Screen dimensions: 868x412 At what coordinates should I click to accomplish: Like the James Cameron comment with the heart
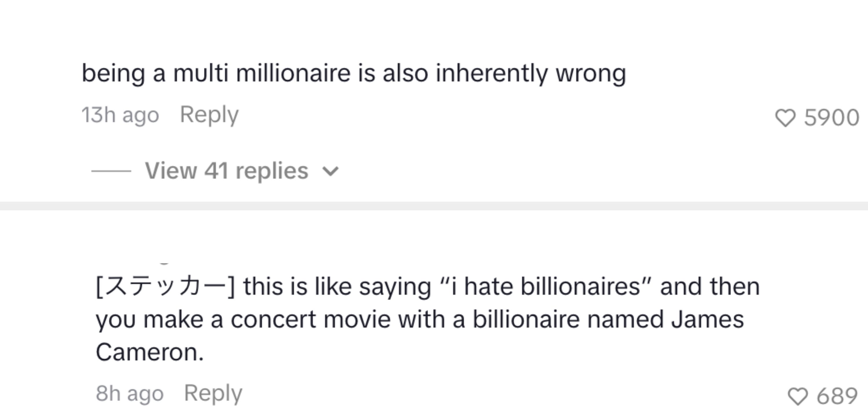[x=798, y=396]
